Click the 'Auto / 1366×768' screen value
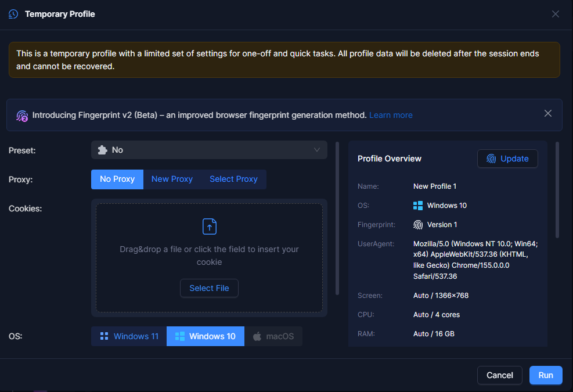The height and width of the screenshot is (392, 573). [441, 296]
